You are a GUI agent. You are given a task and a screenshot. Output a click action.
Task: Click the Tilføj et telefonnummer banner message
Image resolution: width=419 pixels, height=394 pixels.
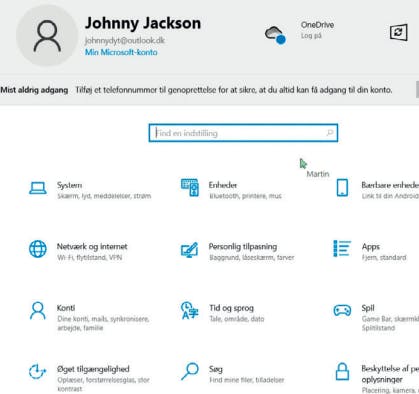coord(234,90)
